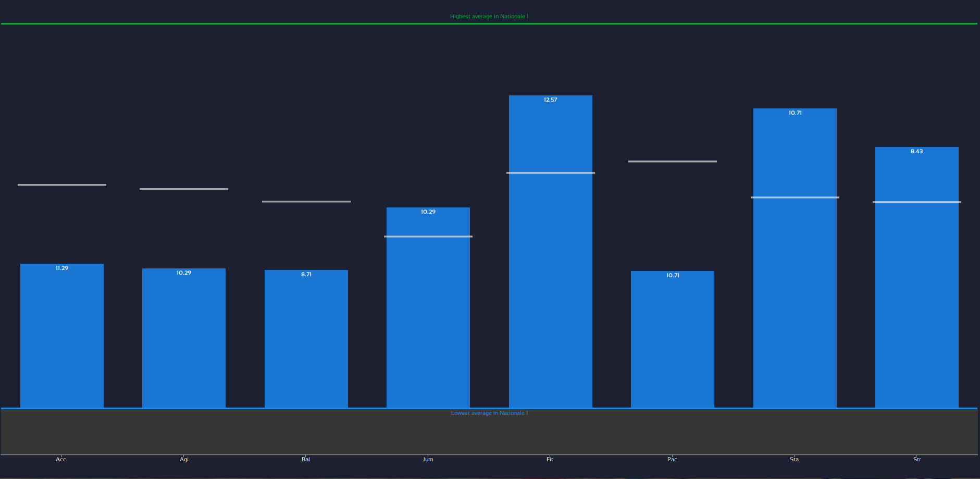
Task: Select the Agi bar showing 10.29
Action: (x=184, y=338)
